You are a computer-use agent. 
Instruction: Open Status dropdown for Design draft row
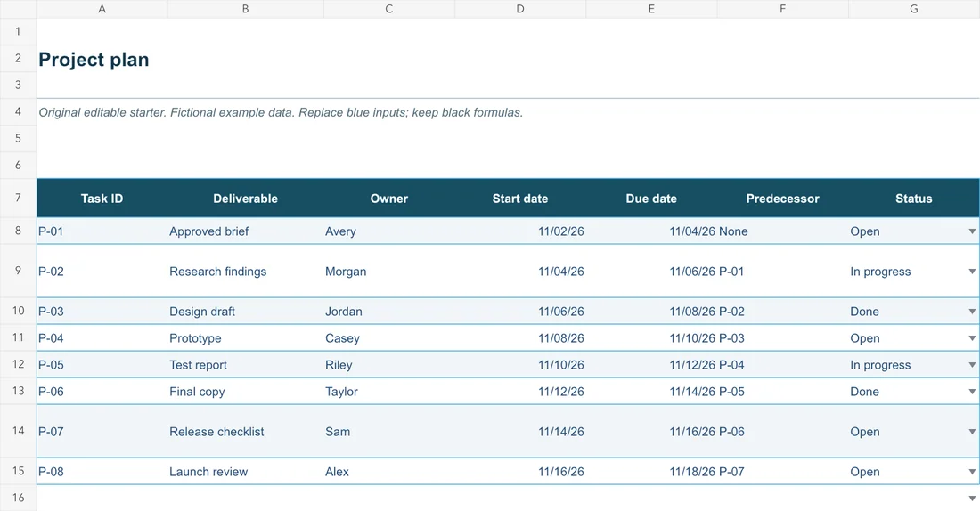click(972, 311)
